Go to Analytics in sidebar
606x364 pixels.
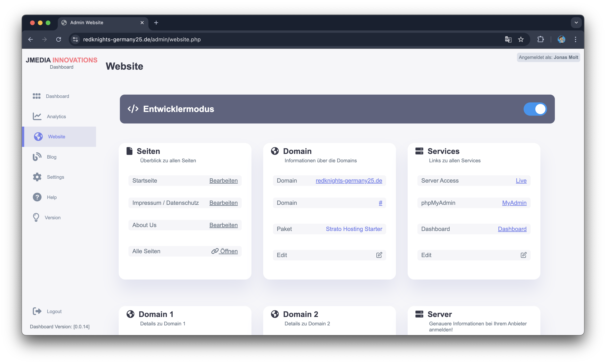pos(59,116)
